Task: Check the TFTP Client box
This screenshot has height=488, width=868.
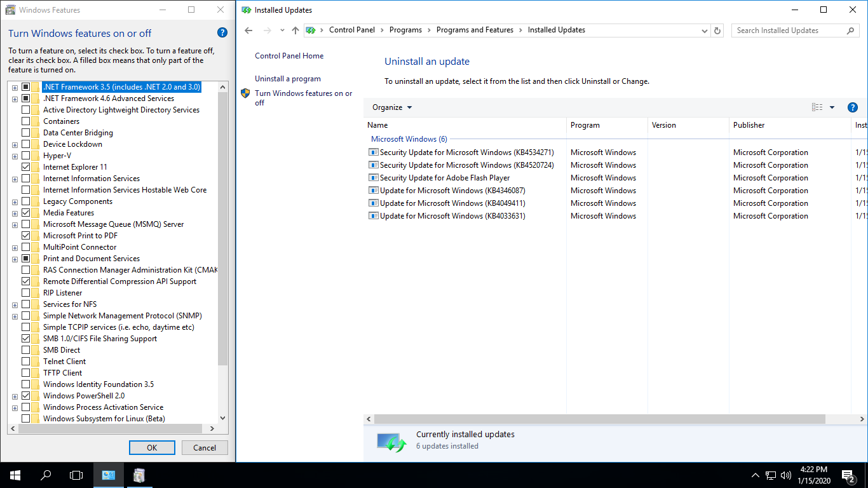Action: tap(26, 373)
